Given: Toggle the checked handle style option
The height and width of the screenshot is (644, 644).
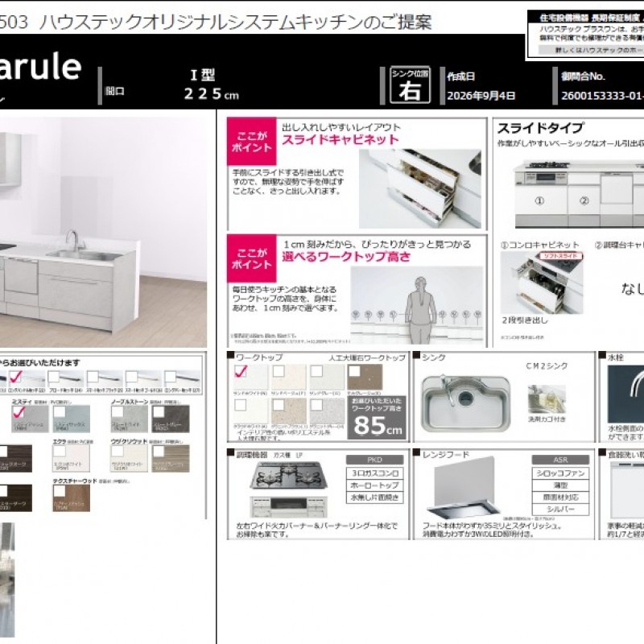Looking at the screenshot, I should point(15,377).
